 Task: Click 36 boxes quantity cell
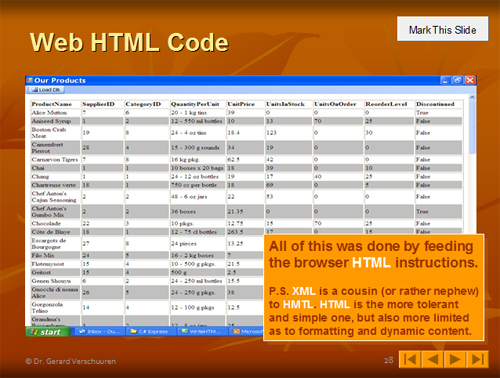pyautogui.click(x=198, y=212)
